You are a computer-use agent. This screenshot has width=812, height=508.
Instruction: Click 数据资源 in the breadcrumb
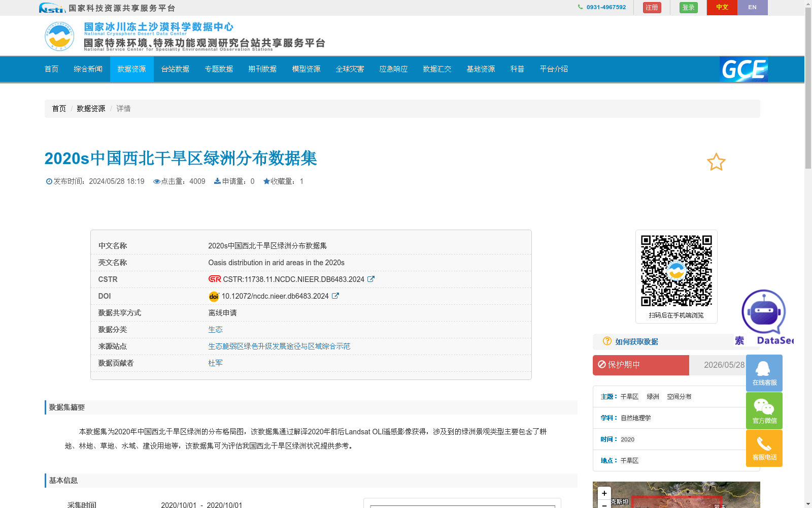click(91, 109)
